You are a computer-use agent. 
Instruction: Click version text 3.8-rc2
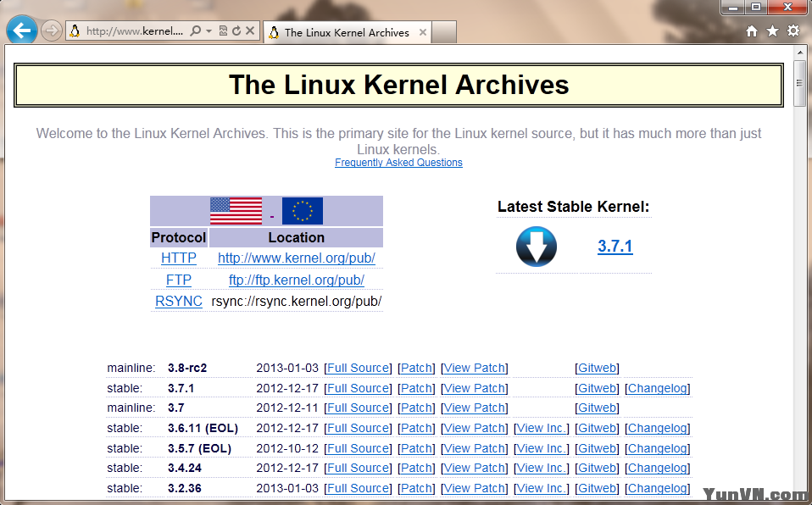[187, 368]
